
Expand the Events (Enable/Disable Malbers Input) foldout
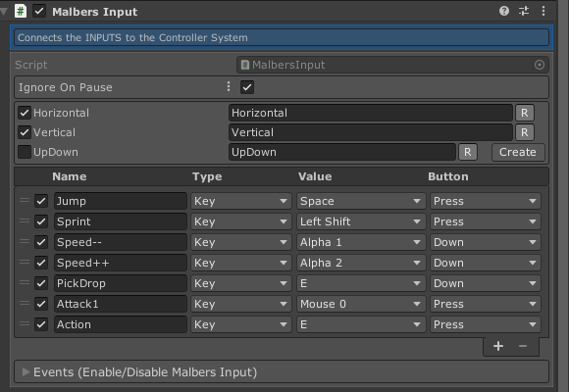point(26,372)
